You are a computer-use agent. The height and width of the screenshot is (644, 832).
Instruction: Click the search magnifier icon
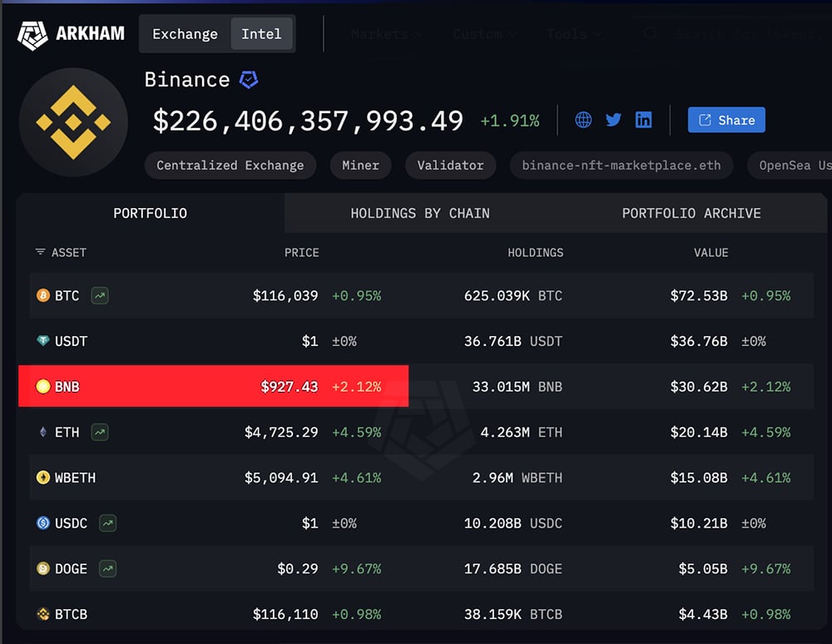tap(650, 34)
